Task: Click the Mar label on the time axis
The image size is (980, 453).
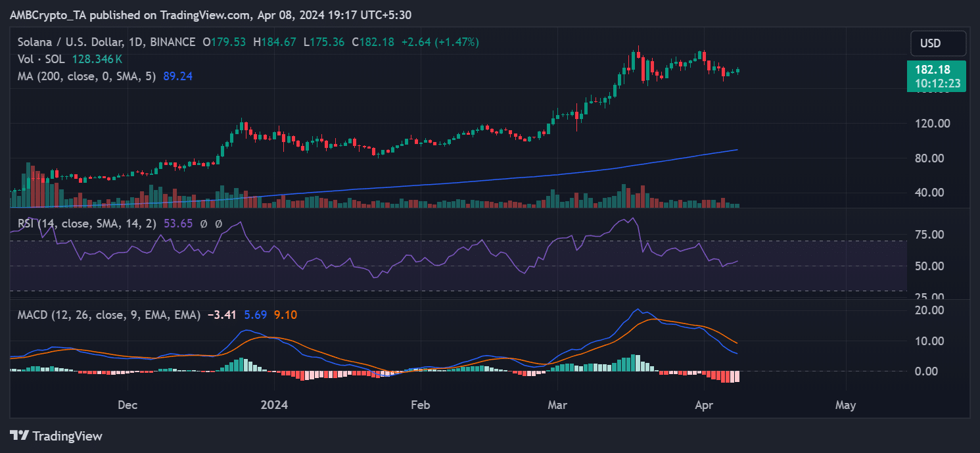Action: pos(557,405)
